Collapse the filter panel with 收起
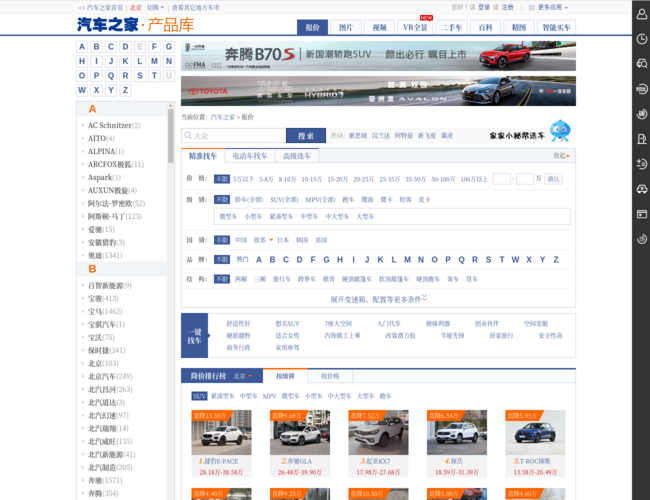The width and height of the screenshot is (650, 500). point(561,156)
